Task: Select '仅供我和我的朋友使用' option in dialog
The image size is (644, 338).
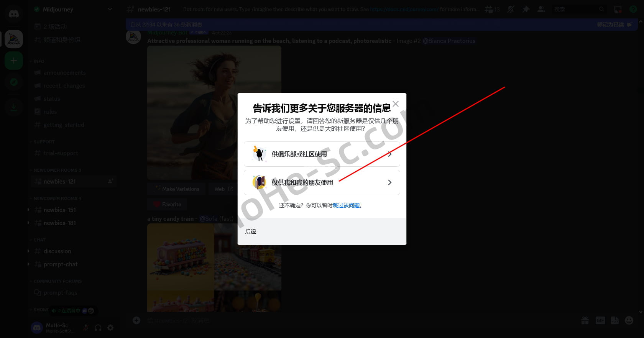Action: pos(322,182)
